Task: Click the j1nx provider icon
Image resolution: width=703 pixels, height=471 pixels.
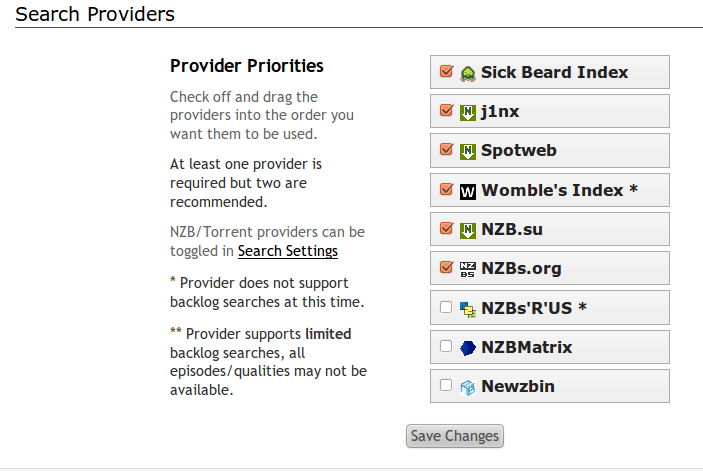Action: point(467,112)
